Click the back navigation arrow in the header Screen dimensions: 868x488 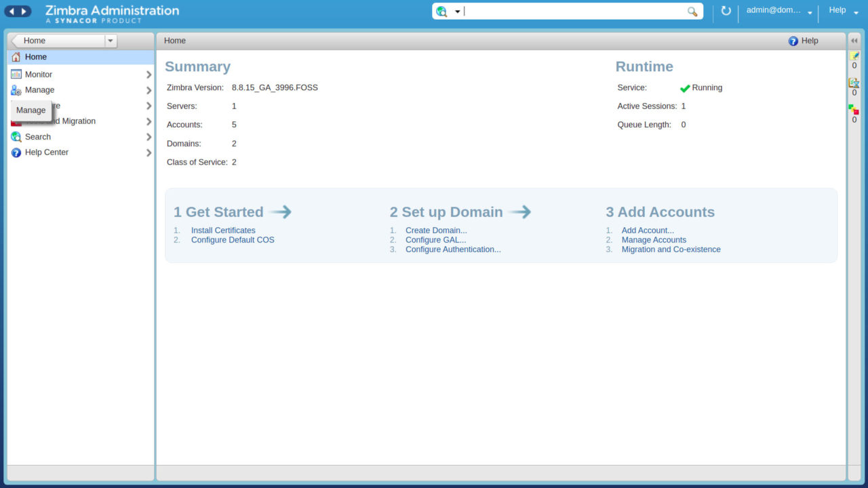click(x=12, y=10)
